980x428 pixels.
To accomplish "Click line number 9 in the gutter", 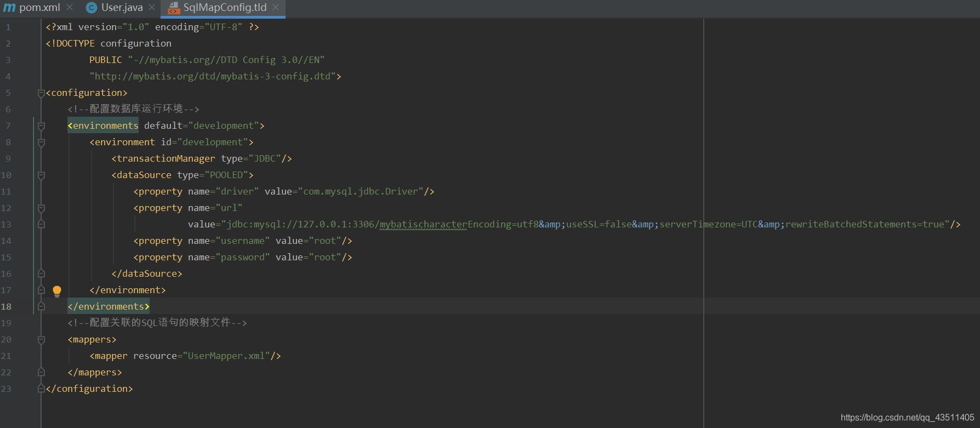I will (x=8, y=158).
